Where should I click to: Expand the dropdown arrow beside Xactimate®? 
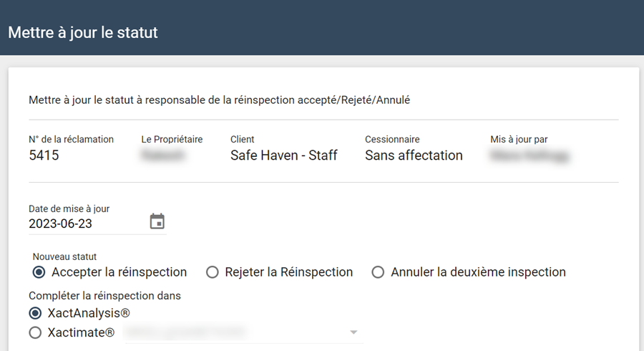click(353, 332)
